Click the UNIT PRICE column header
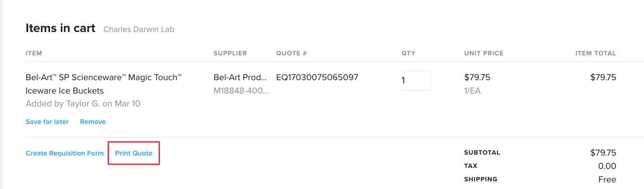 pyautogui.click(x=484, y=53)
